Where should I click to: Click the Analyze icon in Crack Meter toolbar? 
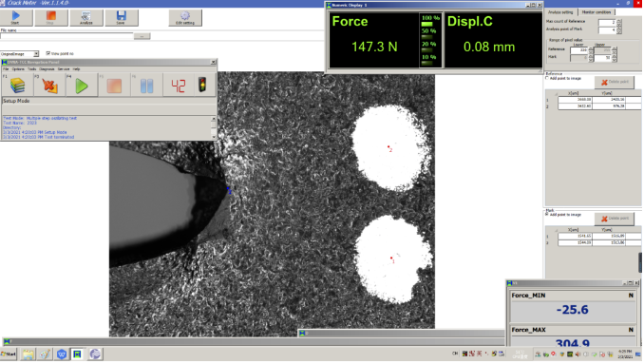pos(85,17)
